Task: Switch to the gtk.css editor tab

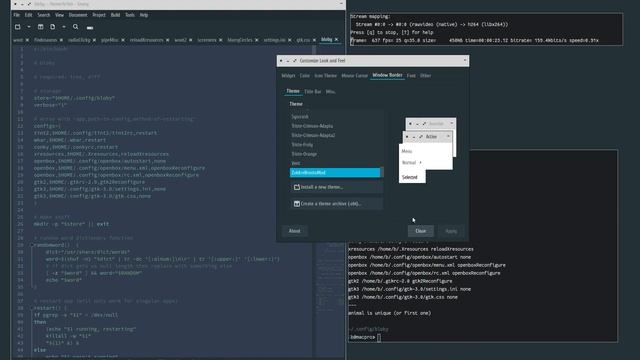Action: click(x=303, y=40)
